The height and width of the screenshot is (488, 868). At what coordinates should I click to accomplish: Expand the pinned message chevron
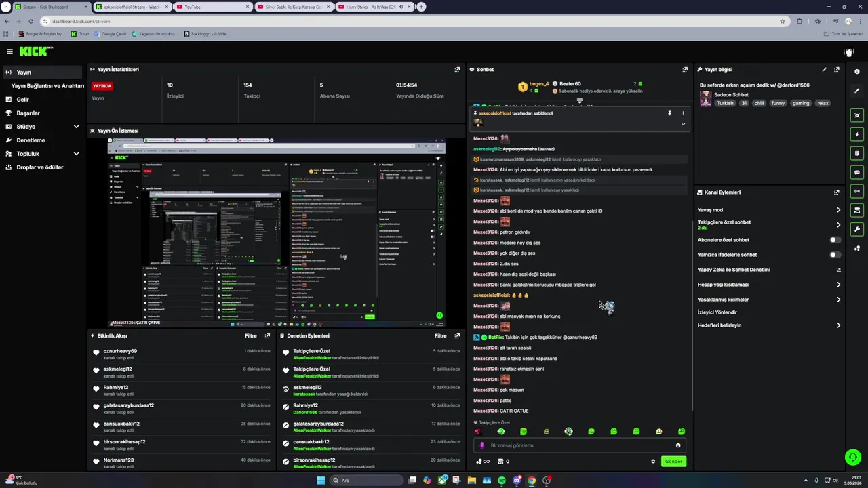683,124
